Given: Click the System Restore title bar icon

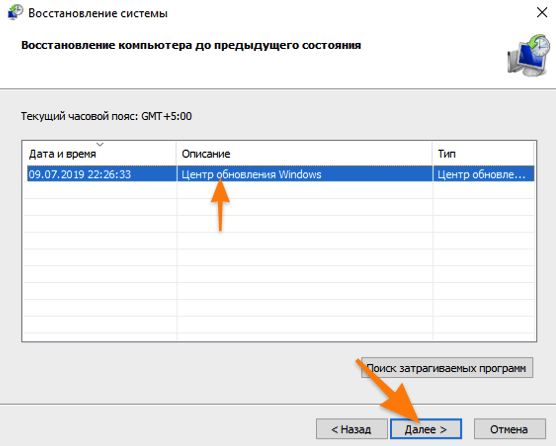Looking at the screenshot, I should (x=15, y=12).
